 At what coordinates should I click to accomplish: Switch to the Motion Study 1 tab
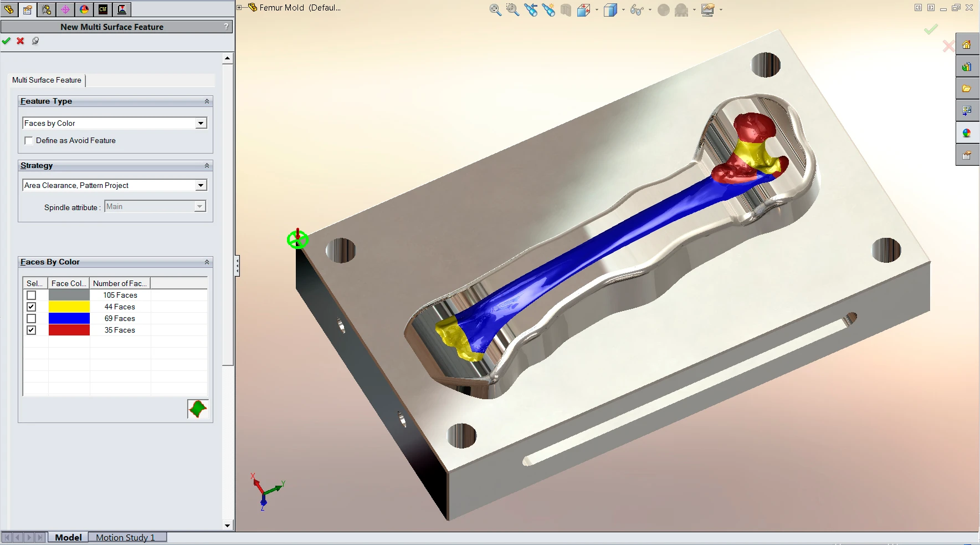(125, 537)
